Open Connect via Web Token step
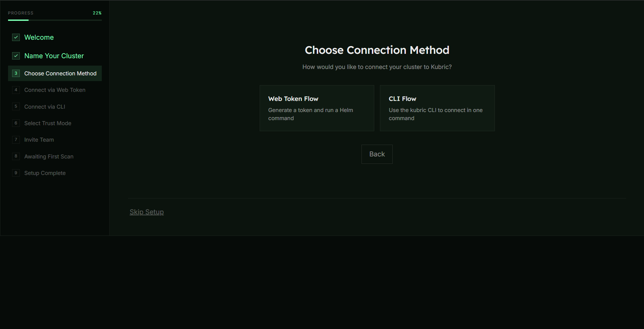 click(55, 90)
